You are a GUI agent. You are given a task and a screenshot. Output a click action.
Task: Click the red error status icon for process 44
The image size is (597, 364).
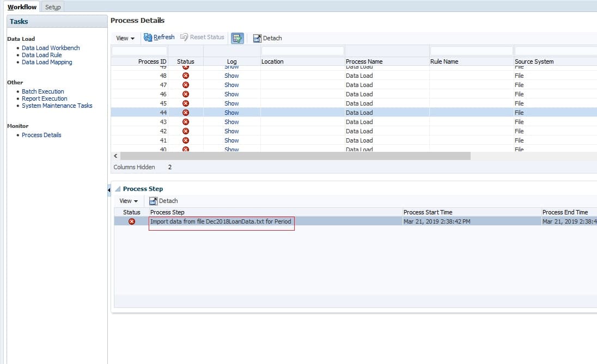click(x=186, y=113)
